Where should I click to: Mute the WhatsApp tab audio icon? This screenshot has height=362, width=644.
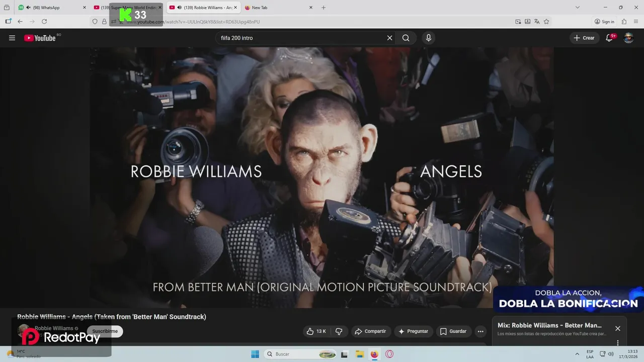[x=28, y=8]
